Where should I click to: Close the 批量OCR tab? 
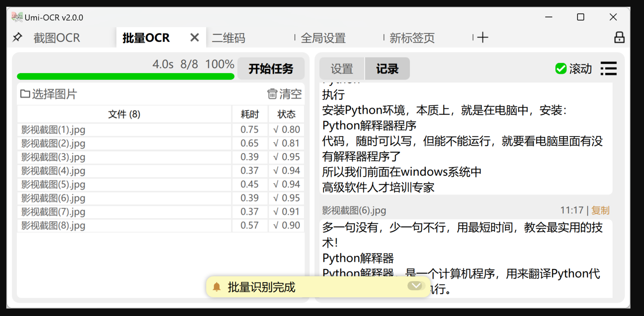(x=194, y=37)
